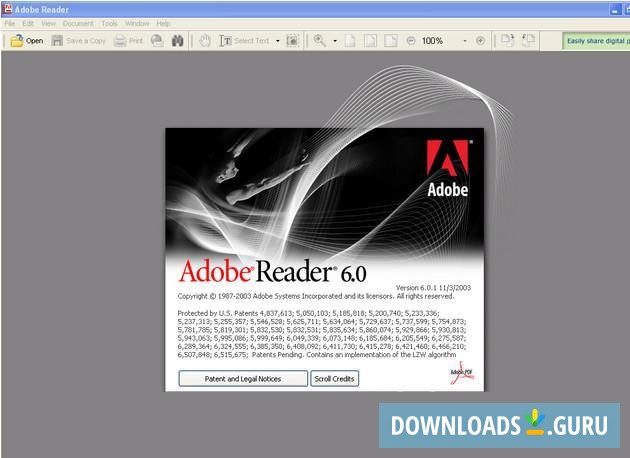Click the Patent and Legal Notices button
This screenshot has width=630, height=458.
pos(243,378)
